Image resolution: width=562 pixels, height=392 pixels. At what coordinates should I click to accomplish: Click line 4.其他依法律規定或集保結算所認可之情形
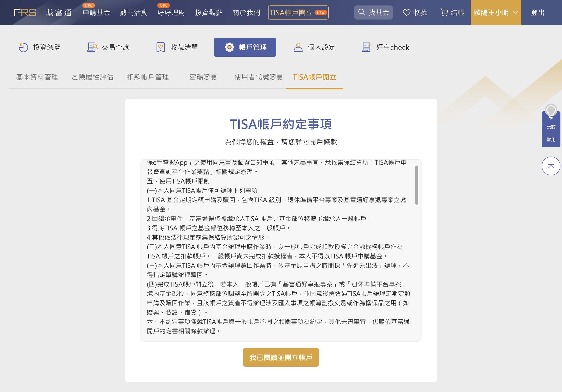pos(208,237)
